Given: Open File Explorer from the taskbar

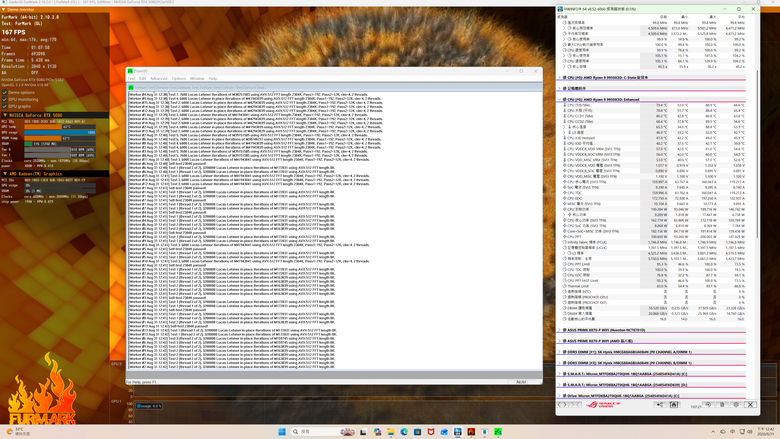Looking at the screenshot, I should click(x=390, y=432).
